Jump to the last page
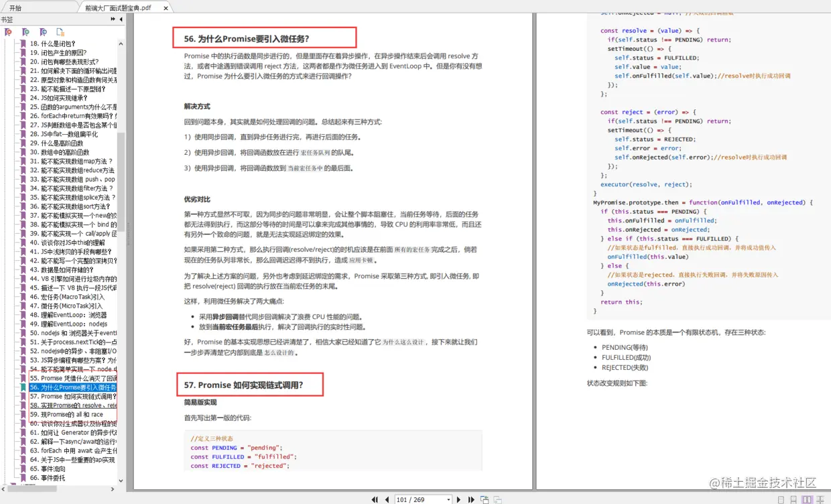 [471, 499]
